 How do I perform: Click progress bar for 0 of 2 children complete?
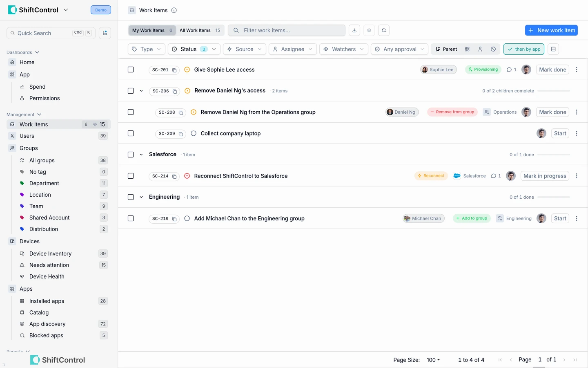coord(554,91)
